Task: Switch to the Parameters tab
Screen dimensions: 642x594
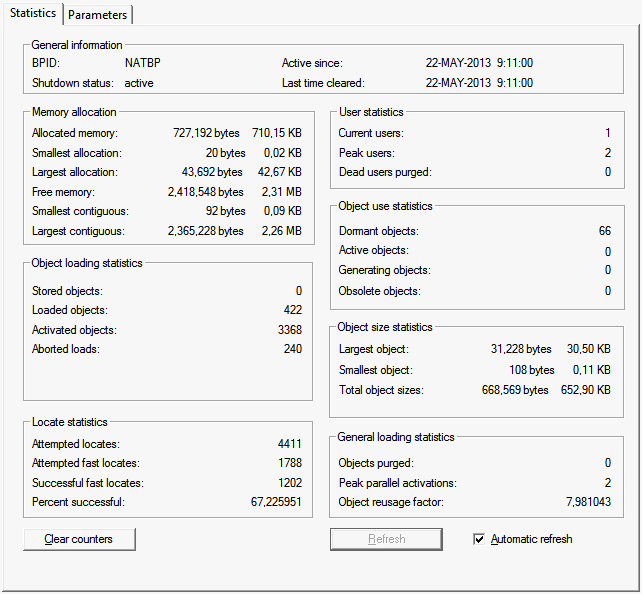Action: [98, 15]
